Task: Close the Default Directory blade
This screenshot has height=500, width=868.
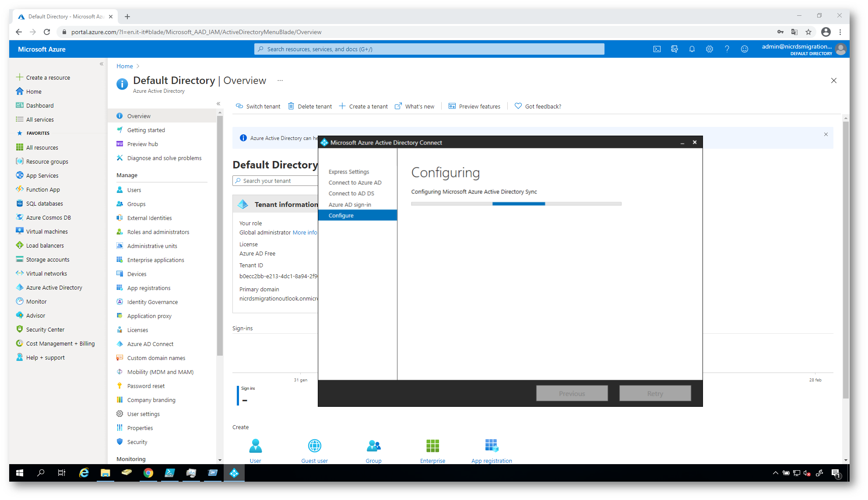Action: (x=834, y=80)
